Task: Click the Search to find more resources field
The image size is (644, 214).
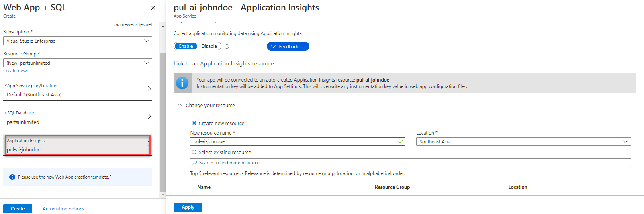Action: (x=410, y=163)
